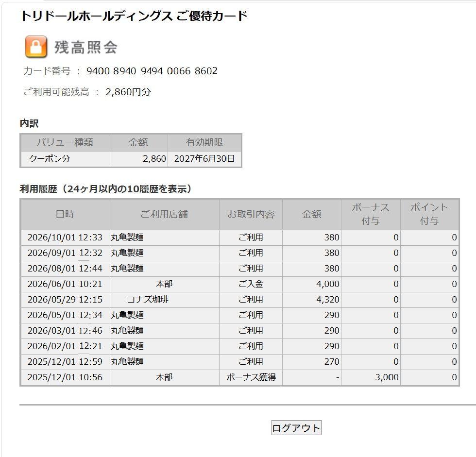Click the 3,000 bonus amount cell

point(371,377)
